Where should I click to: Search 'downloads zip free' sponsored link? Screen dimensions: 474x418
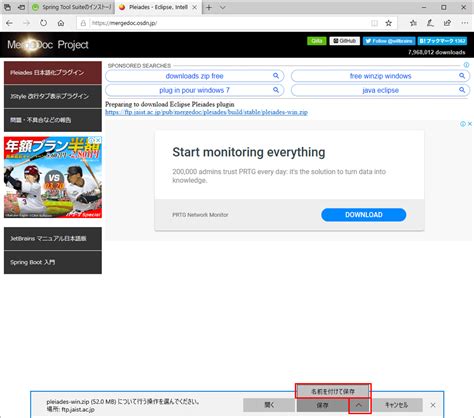pos(195,76)
